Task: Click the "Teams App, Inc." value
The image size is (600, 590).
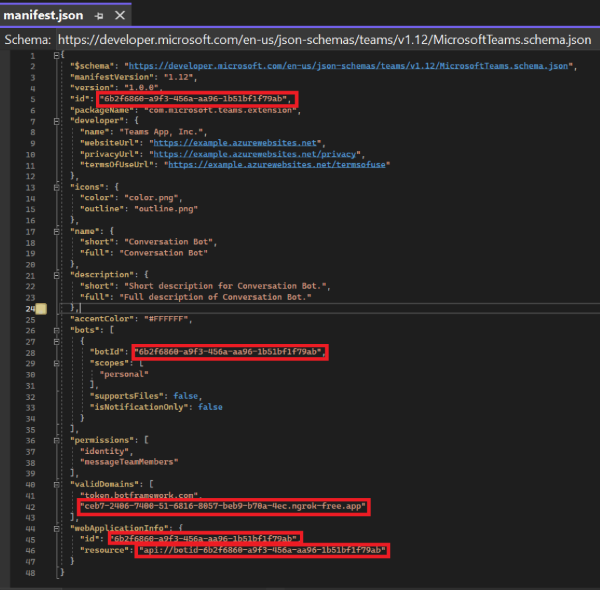Action: click(161, 132)
